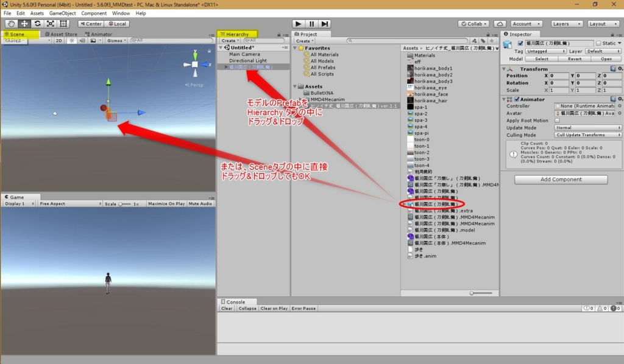Open the Component menu
The width and height of the screenshot is (624, 364).
94,13
